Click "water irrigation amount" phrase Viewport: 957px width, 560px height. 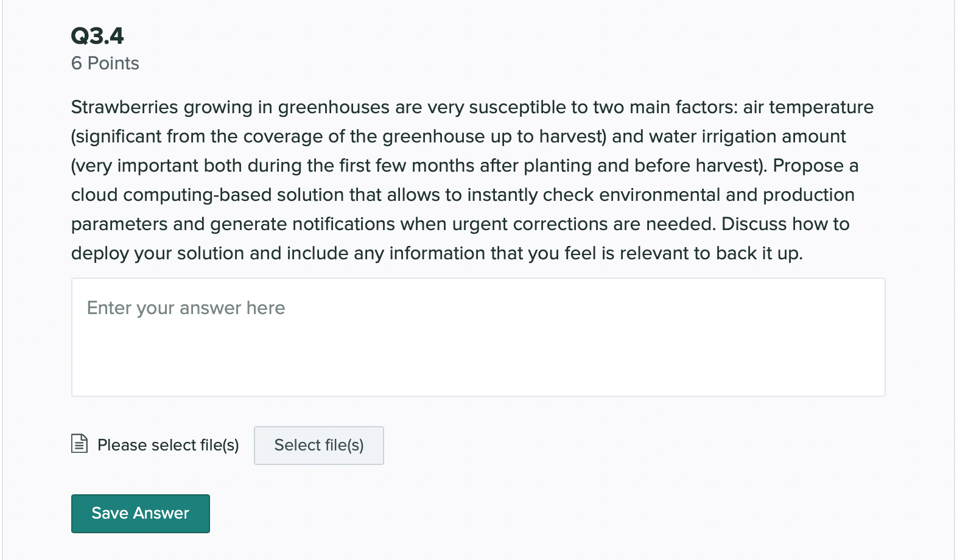[x=747, y=136]
